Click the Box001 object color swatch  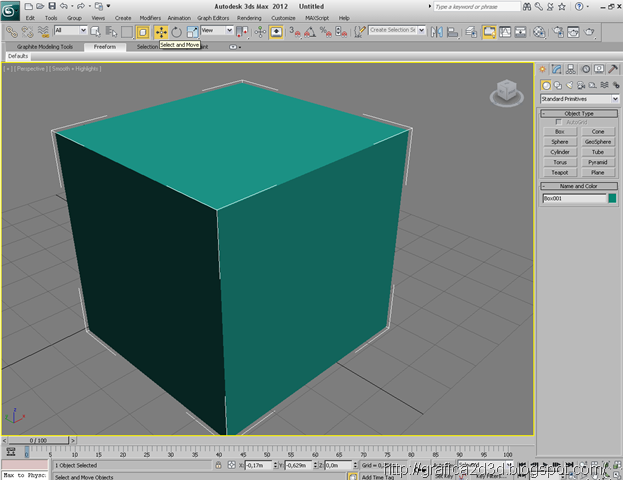click(612, 199)
